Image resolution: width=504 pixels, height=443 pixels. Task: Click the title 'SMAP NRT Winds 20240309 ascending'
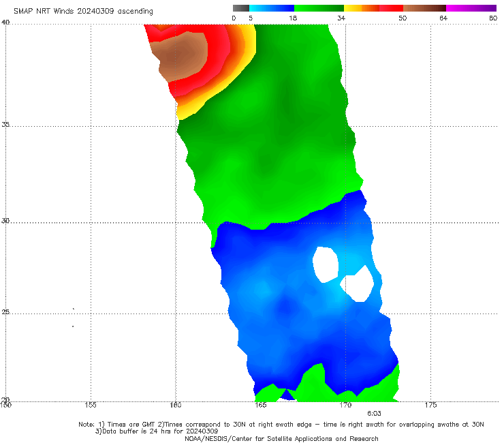point(83,11)
